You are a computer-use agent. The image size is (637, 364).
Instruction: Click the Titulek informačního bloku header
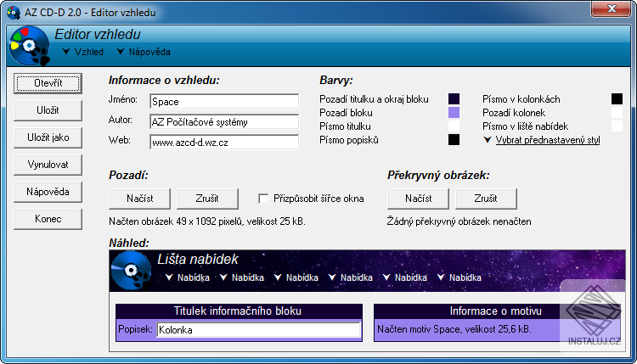(x=239, y=311)
